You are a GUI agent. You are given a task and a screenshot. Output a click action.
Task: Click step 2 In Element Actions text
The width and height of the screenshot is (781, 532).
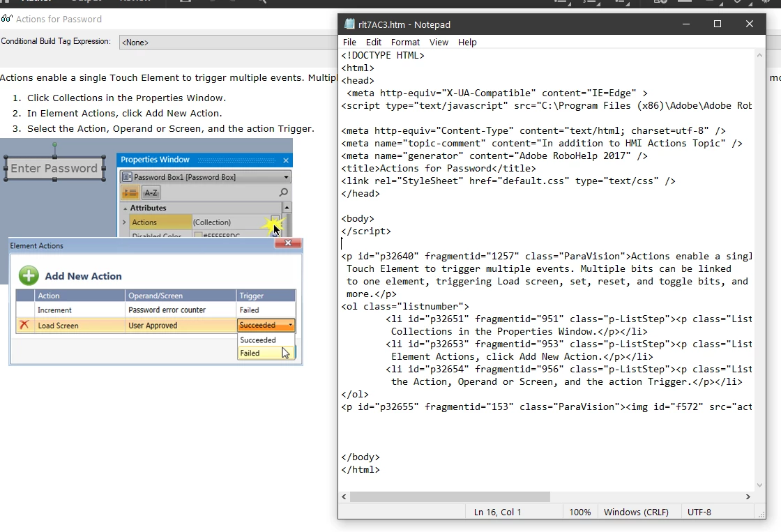(125, 114)
